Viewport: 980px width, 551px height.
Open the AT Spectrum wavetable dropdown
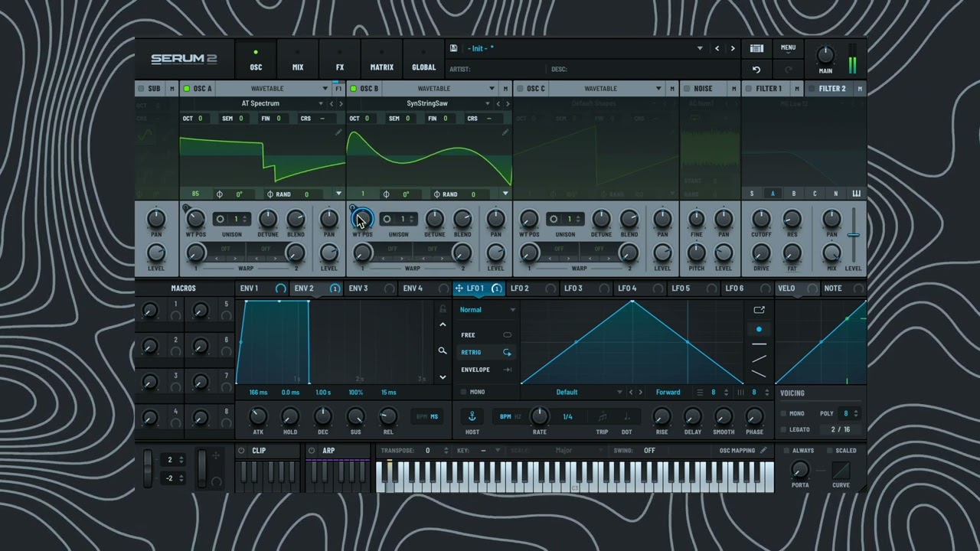click(322, 103)
